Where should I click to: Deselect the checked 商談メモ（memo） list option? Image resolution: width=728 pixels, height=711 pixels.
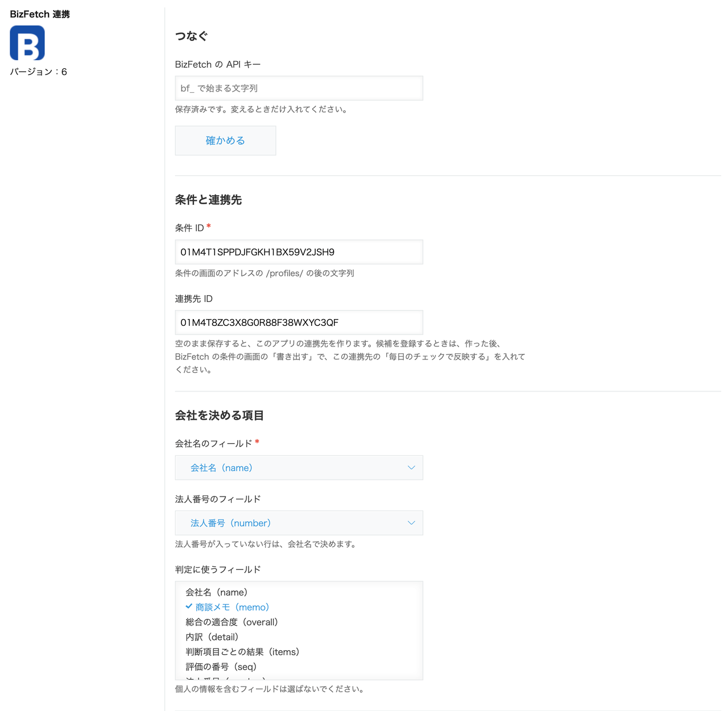pyautogui.click(x=299, y=607)
